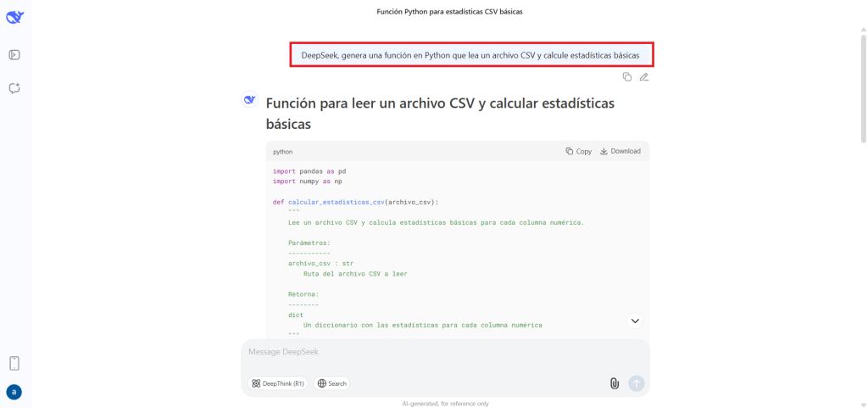This screenshot has height=408, width=868.
Task: Click the response heading about CSV statistics
Action: (440, 114)
